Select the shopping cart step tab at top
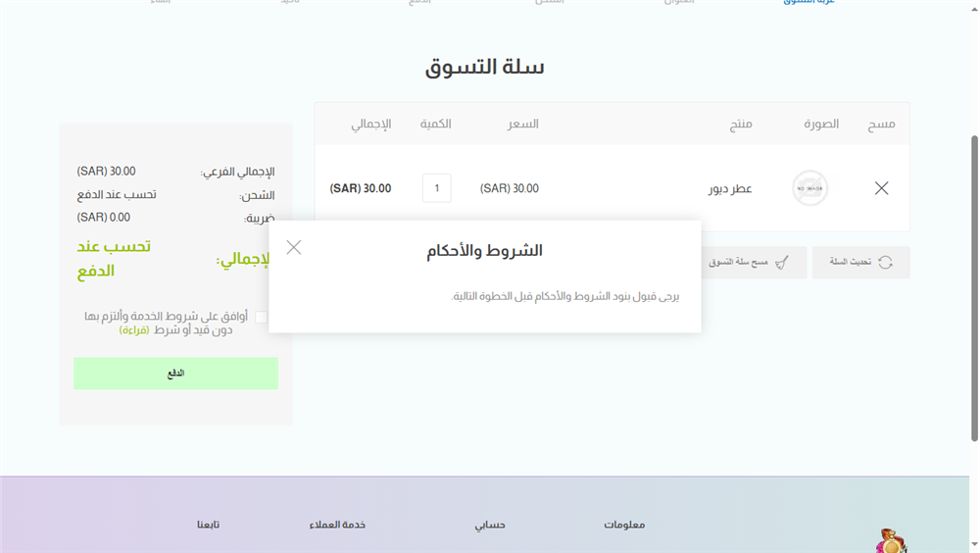The width and height of the screenshot is (980, 553). [x=808, y=3]
